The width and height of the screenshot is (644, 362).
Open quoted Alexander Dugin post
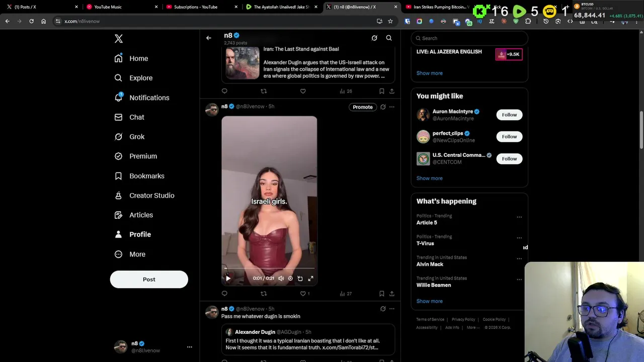(x=308, y=339)
